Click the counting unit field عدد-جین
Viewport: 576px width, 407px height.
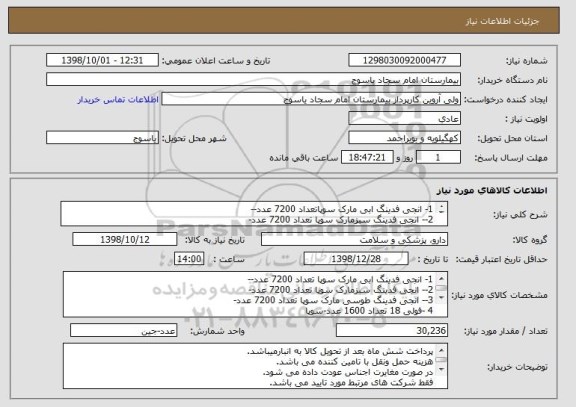(123, 331)
